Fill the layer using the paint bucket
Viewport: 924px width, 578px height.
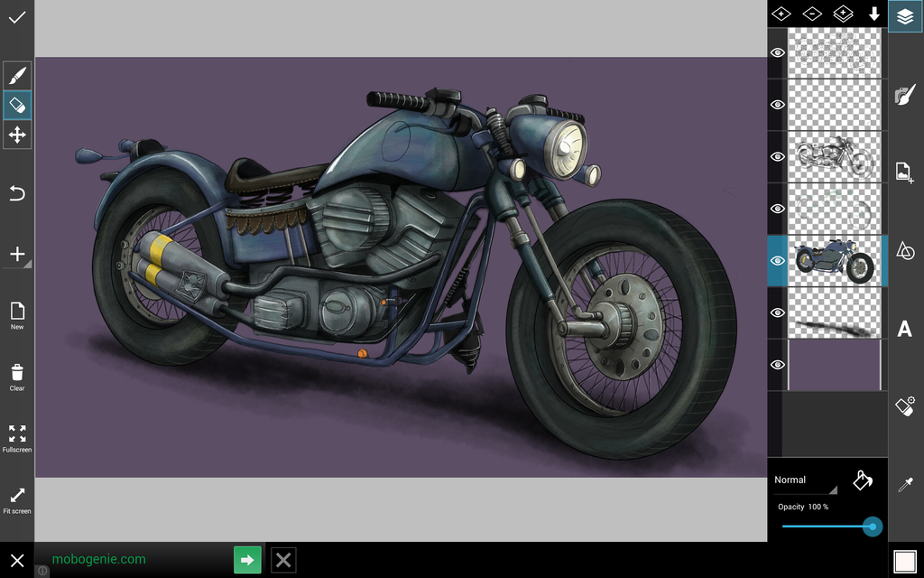coord(862,480)
